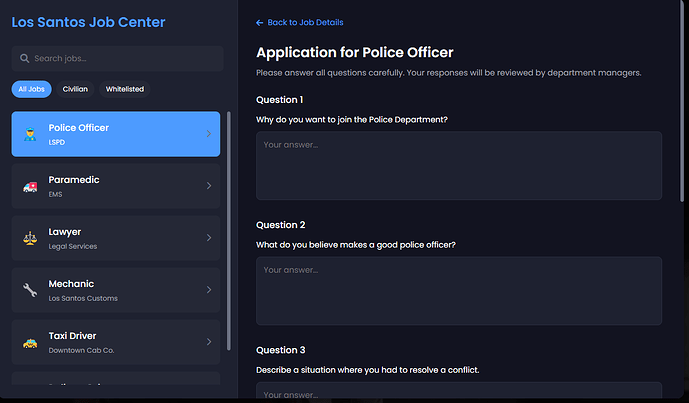Click the Question 1 answer box
Viewport: 689px width, 403px height.
pos(459,166)
